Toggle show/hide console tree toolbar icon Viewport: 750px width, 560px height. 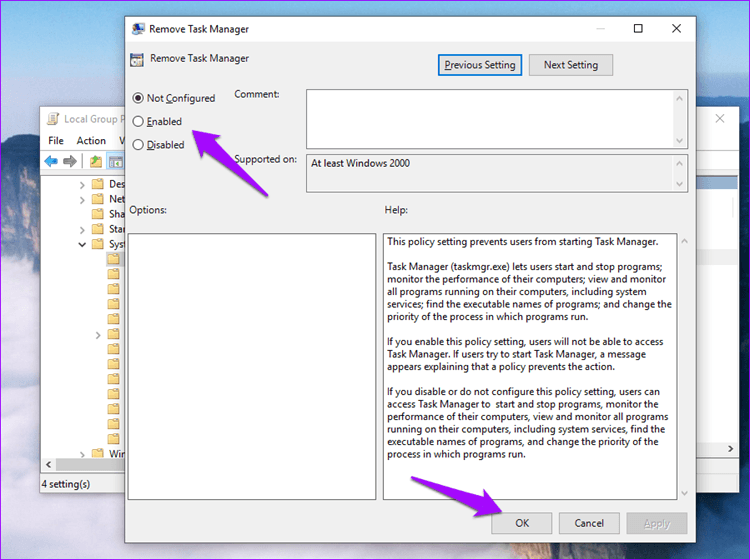115,162
